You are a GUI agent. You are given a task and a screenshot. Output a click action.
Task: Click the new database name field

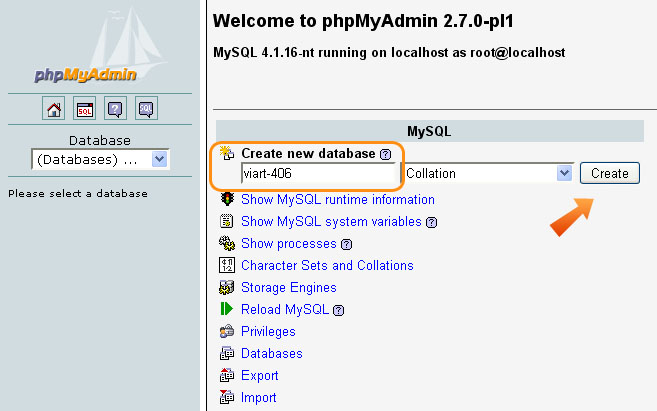(319, 173)
